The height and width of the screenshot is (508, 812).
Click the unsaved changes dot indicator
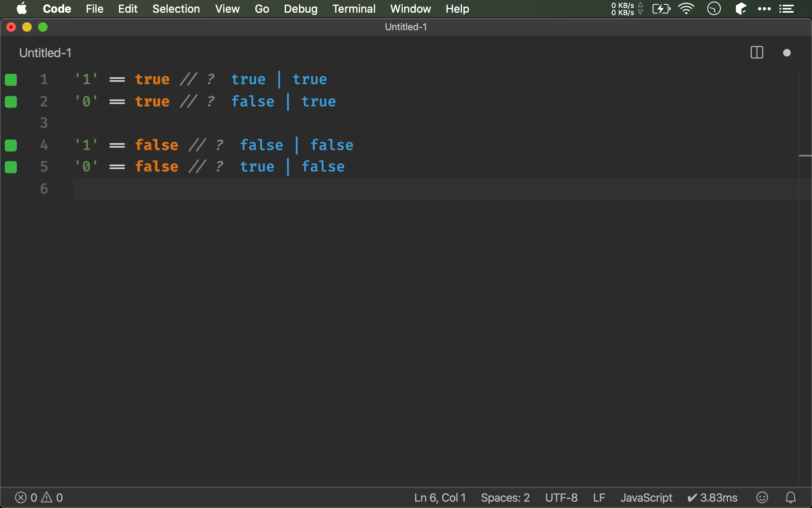(787, 53)
